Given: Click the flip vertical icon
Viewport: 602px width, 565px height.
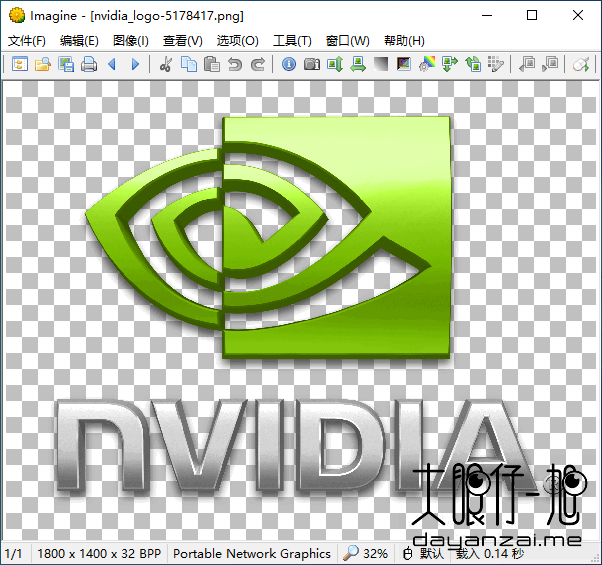Looking at the screenshot, I should coord(335,64).
